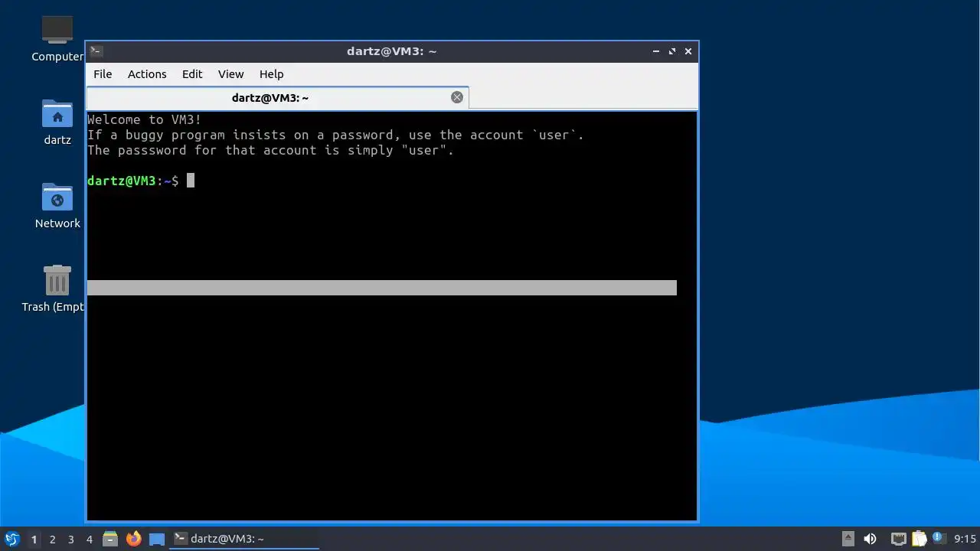Open the volume control tray icon
Image resolution: width=980 pixels, height=551 pixels.
click(x=870, y=539)
